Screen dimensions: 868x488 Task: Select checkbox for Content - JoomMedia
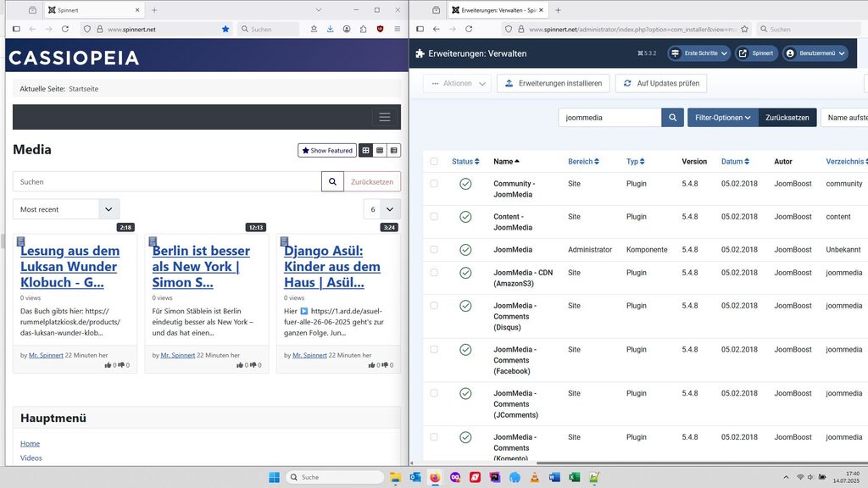point(434,216)
